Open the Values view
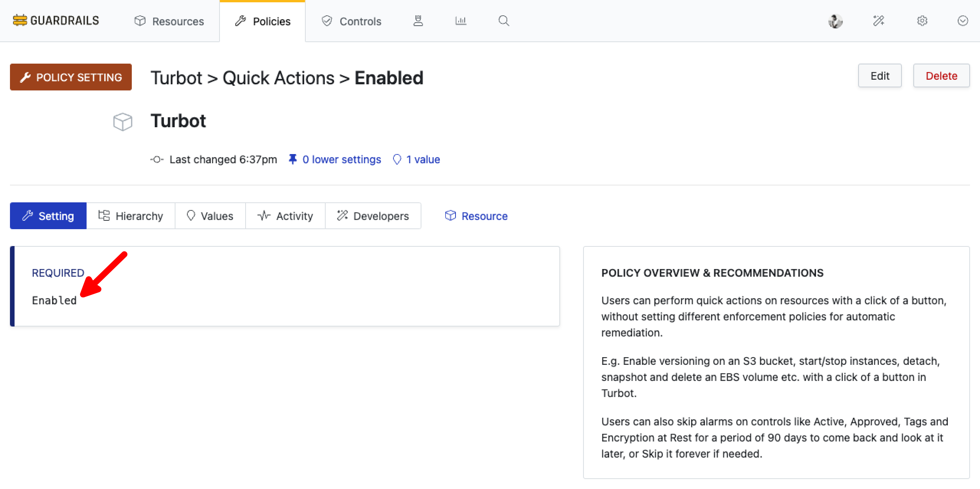Screen dimensions: 980x489 click(210, 215)
